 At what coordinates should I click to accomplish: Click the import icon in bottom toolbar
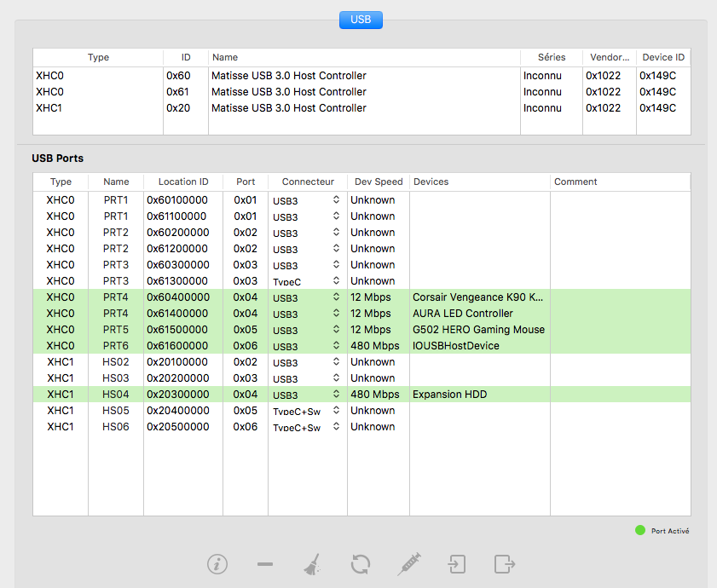457,564
